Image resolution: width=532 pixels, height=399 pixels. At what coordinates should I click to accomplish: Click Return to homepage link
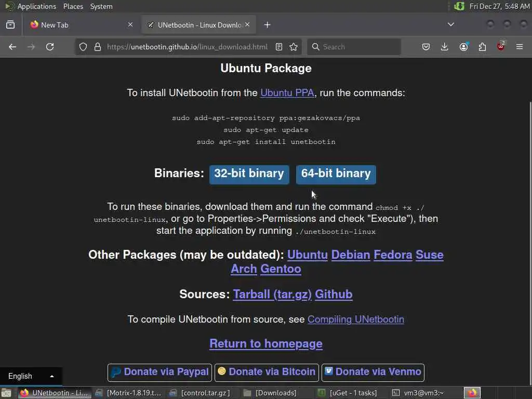[x=266, y=344]
